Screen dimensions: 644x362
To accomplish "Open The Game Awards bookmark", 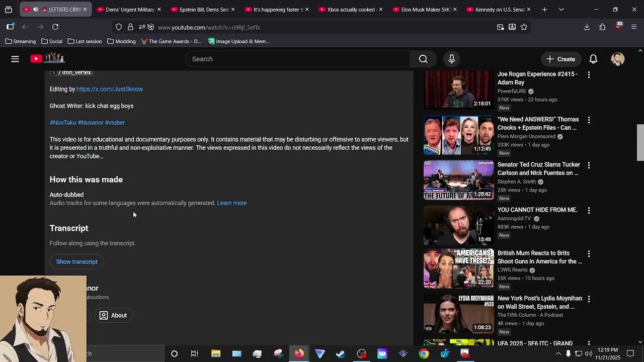I will coord(171,41).
